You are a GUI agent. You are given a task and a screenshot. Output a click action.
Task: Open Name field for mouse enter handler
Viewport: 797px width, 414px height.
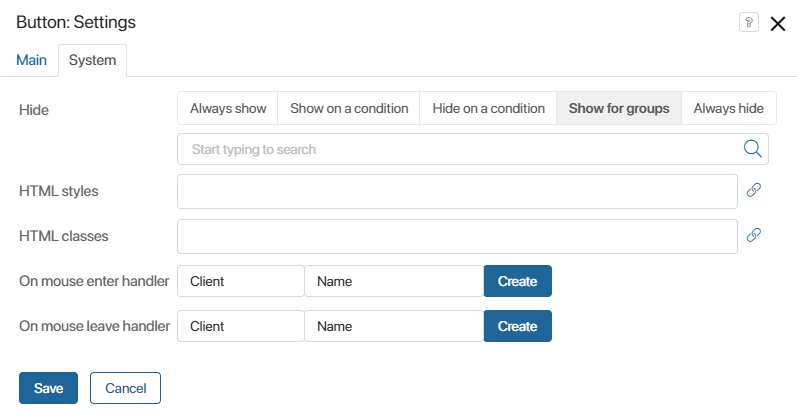point(394,281)
